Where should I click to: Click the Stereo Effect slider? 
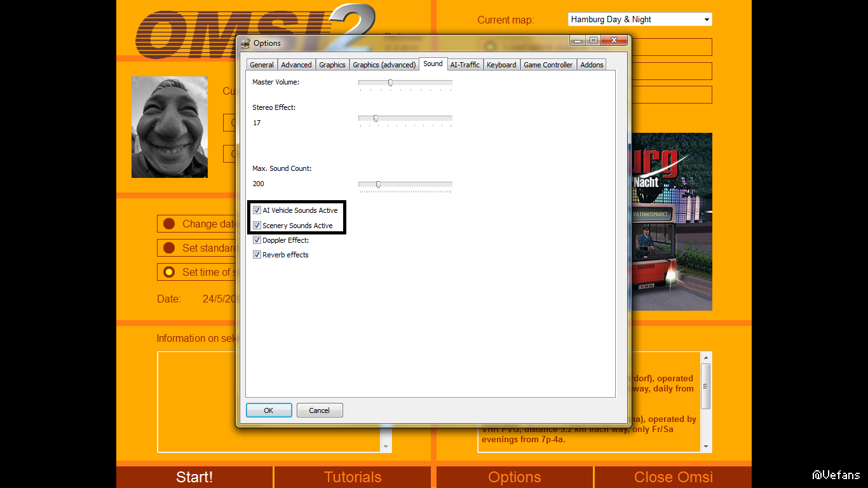coord(405,118)
